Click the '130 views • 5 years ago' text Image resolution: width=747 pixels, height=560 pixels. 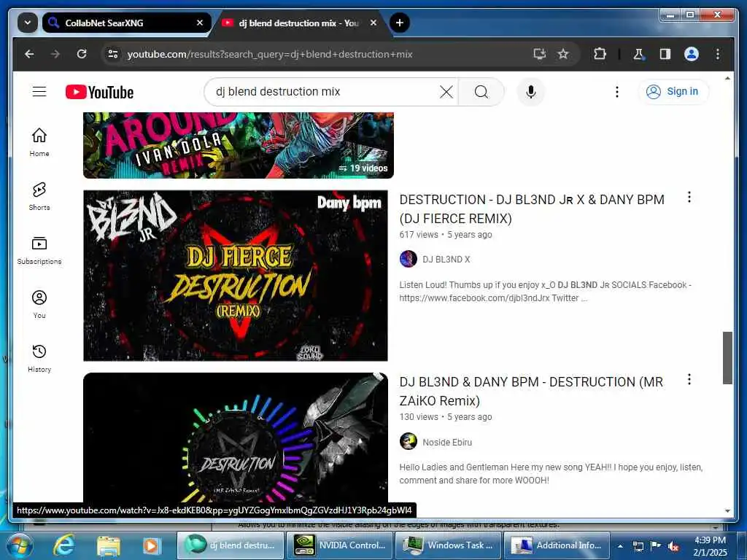pos(446,417)
